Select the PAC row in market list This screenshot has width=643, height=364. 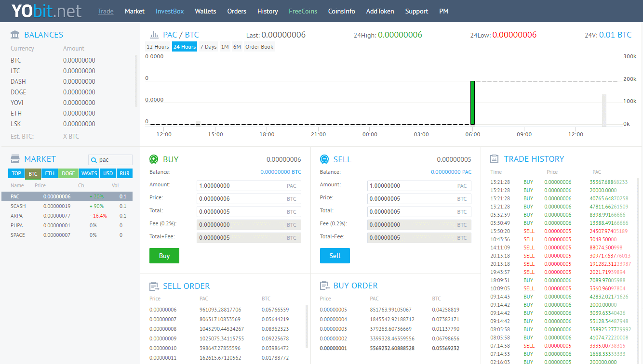pyautogui.click(x=67, y=196)
